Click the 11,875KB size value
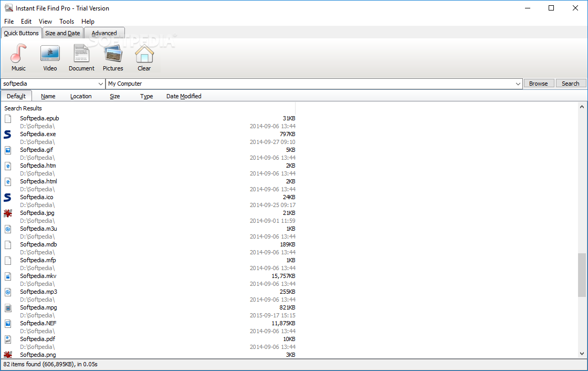 tap(283, 323)
